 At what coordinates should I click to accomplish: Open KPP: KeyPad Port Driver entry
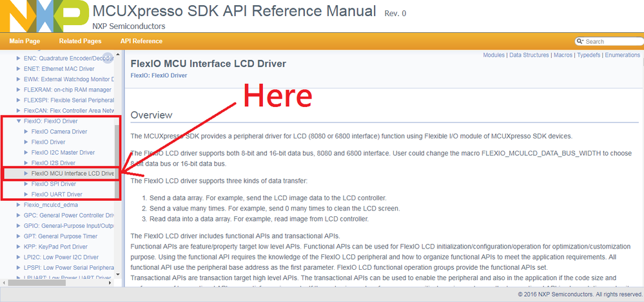pyautogui.click(x=55, y=247)
